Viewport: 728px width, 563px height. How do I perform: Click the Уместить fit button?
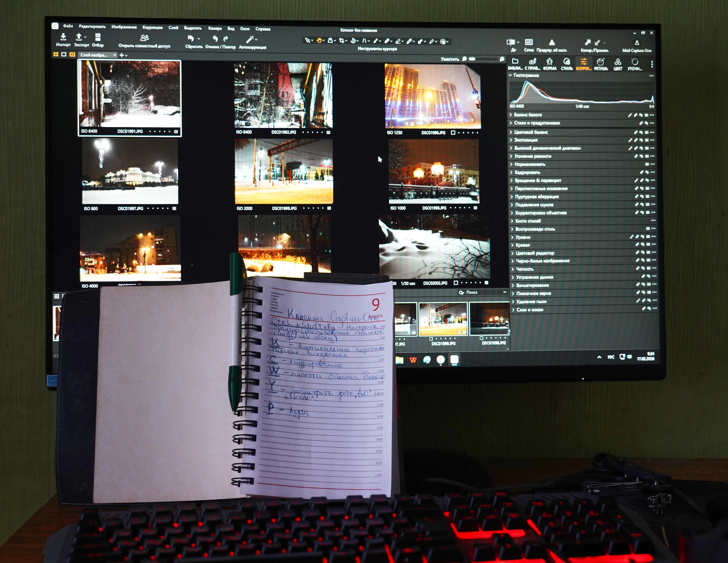pyautogui.click(x=450, y=59)
